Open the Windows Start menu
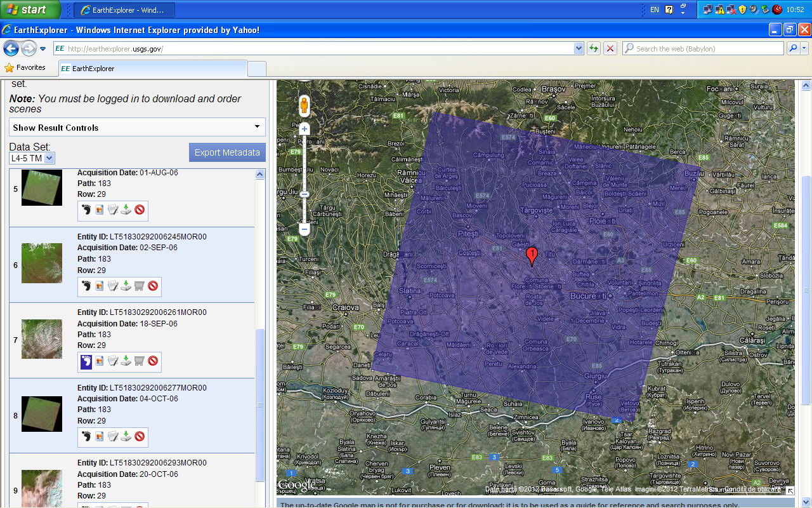Image resolution: width=812 pixels, height=508 pixels. pos(30,10)
